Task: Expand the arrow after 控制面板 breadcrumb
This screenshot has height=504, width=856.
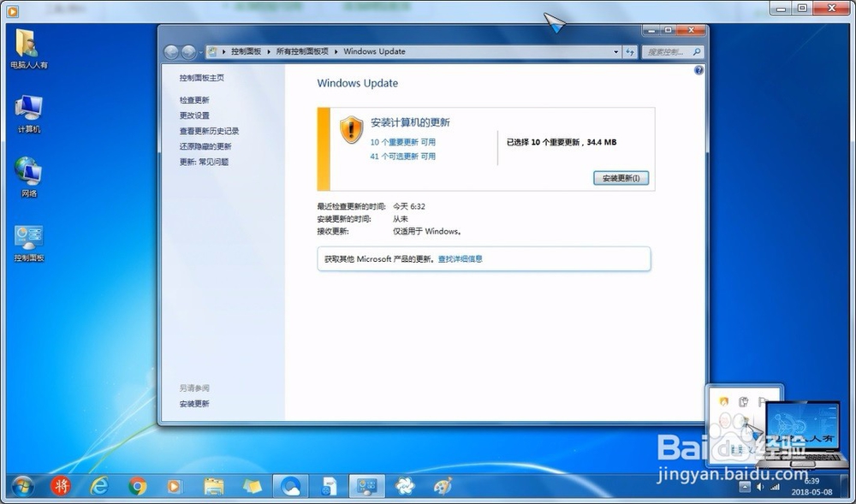Action: click(x=269, y=52)
